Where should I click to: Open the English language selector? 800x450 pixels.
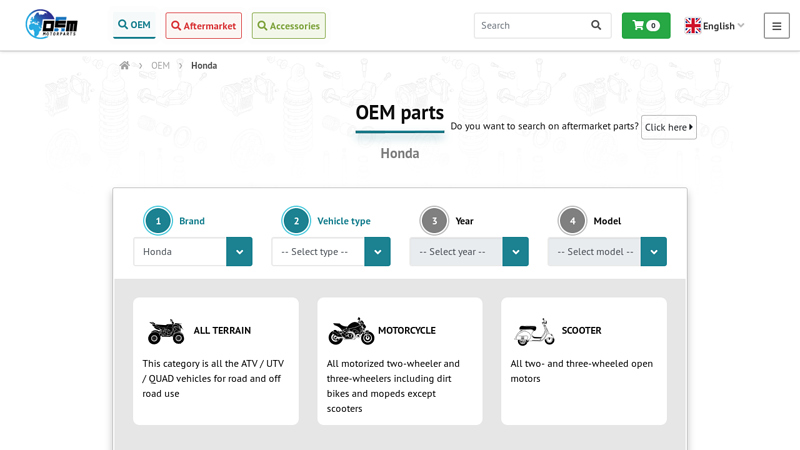(715, 26)
